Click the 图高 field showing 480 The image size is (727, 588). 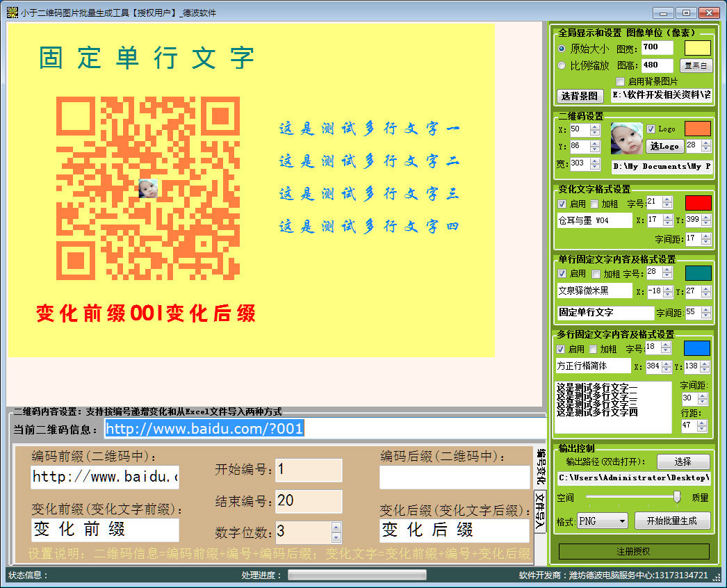pos(657,65)
